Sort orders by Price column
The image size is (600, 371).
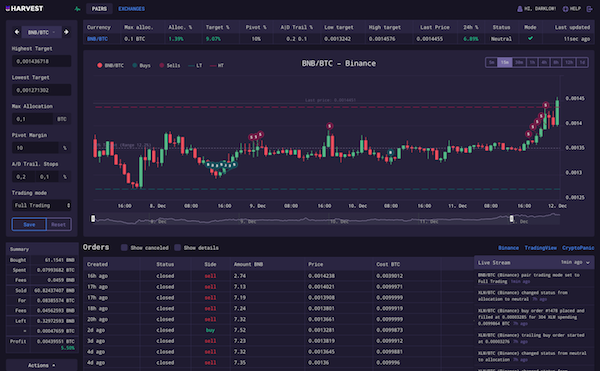coord(315,264)
